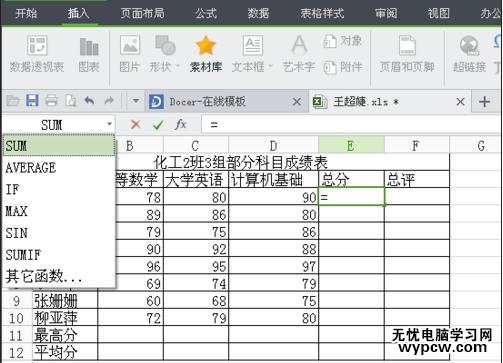The image size is (503, 363).
Task: Expand the text box (文本框) dropdown arrow
Action: [x=270, y=67]
